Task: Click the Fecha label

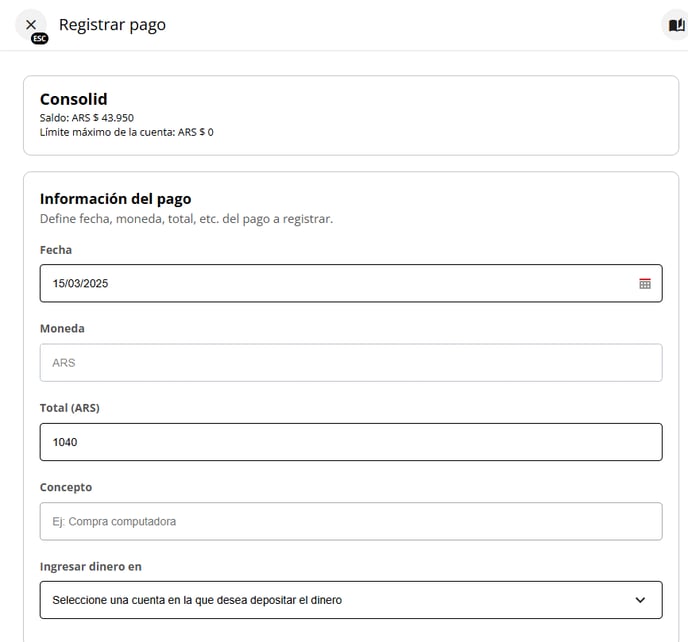Action: (56, 250)
